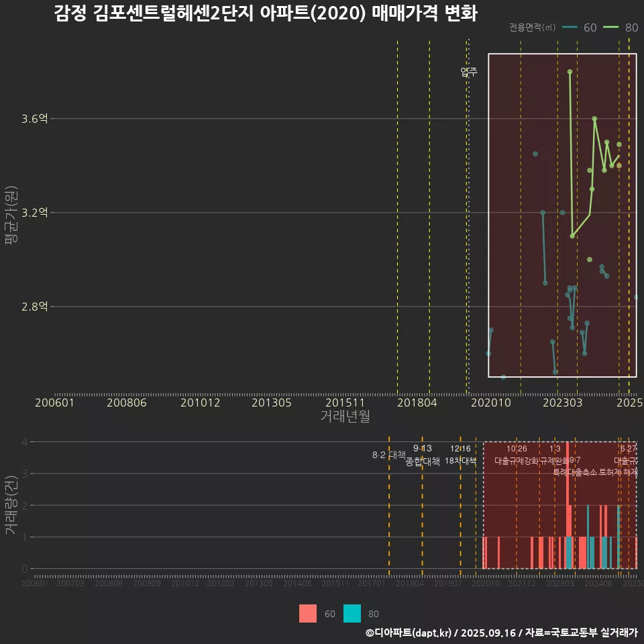Click the 3.2억 y-axis tick label

34,213
